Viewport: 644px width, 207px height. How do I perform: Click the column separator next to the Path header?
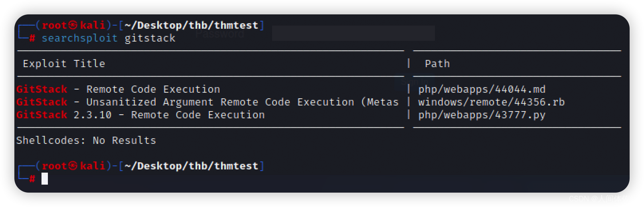click(x=409, y=63)
